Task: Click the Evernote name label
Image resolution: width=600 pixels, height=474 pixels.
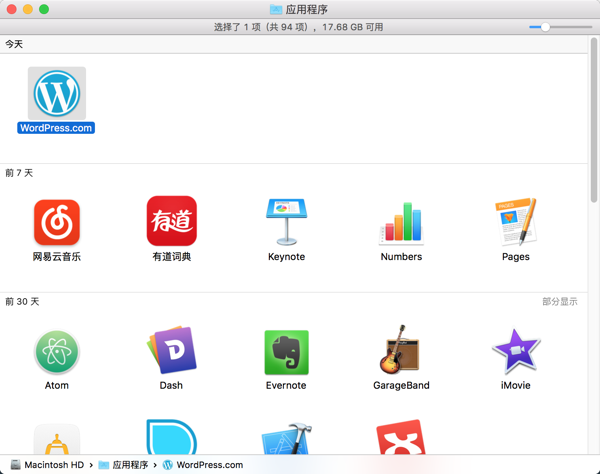Action: [x=286, y=385]
